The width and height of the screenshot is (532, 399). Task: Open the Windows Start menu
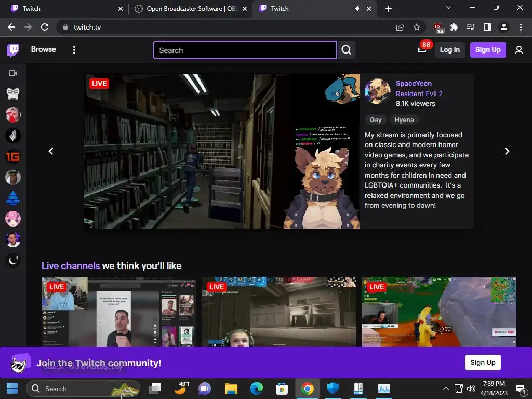pos(12,389)
